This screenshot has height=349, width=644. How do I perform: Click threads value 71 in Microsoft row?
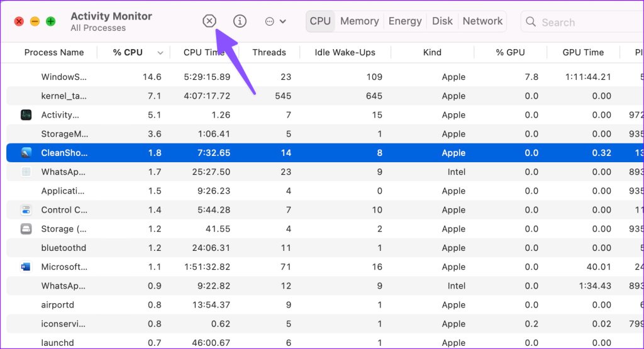(286, 267)
